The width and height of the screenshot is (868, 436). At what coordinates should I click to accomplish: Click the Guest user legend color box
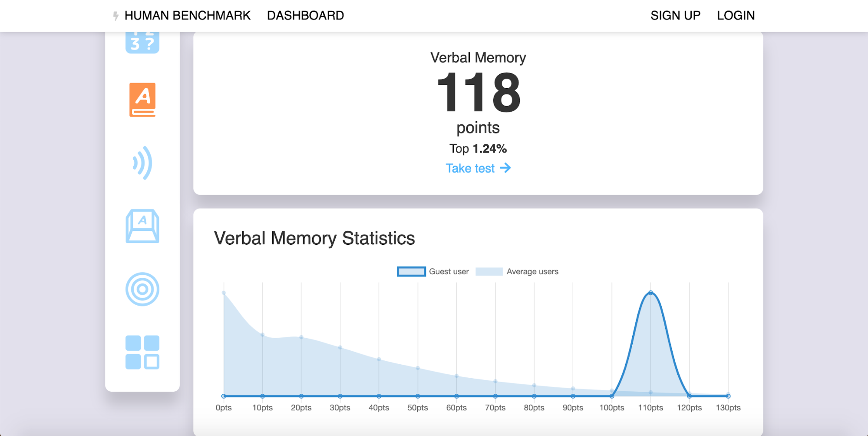(411, 272)
